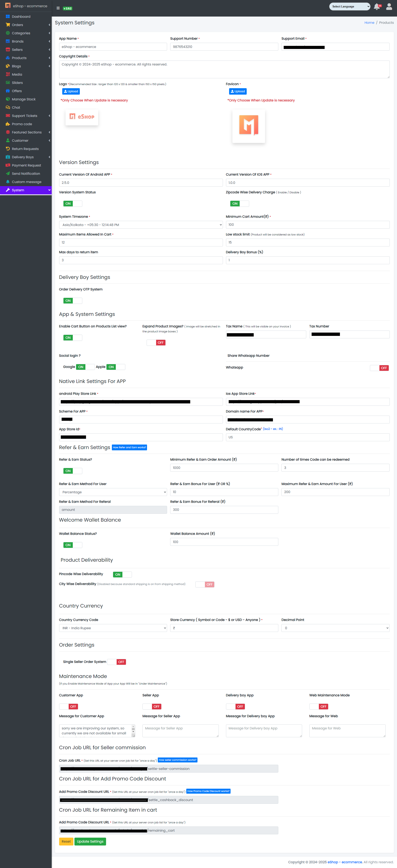Open the user profile avatar icon

click(389, 7)
